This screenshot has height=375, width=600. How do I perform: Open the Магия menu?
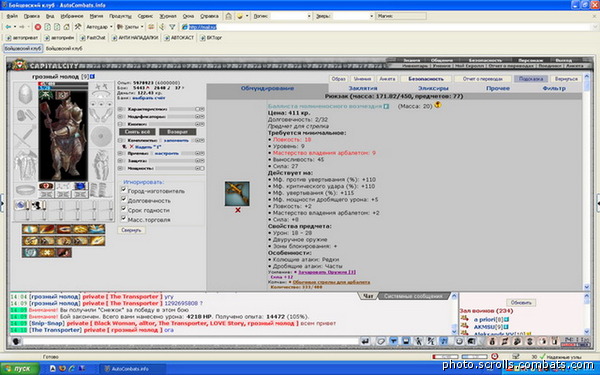click(x=96, y=16)
